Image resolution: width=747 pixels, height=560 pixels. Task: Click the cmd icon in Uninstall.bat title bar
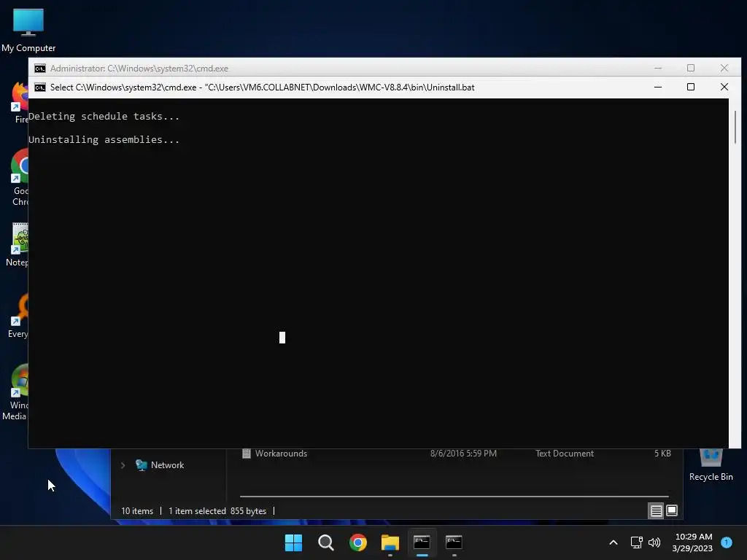[40, 87]
